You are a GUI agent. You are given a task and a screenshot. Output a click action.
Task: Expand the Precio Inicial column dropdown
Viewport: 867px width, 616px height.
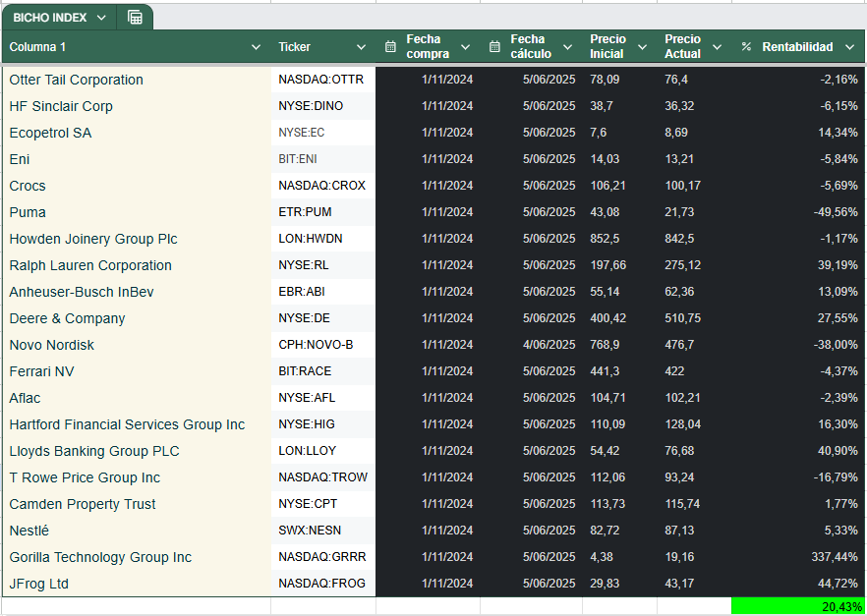pyautogui.click(x=642, y=47)
